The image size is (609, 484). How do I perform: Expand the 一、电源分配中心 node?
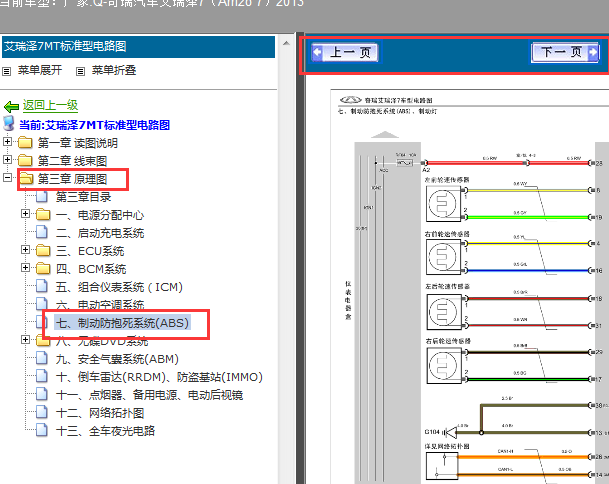pos(25,213)
